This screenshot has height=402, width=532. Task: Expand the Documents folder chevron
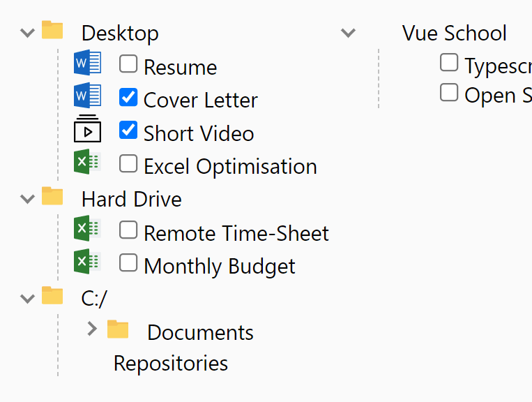92,329
